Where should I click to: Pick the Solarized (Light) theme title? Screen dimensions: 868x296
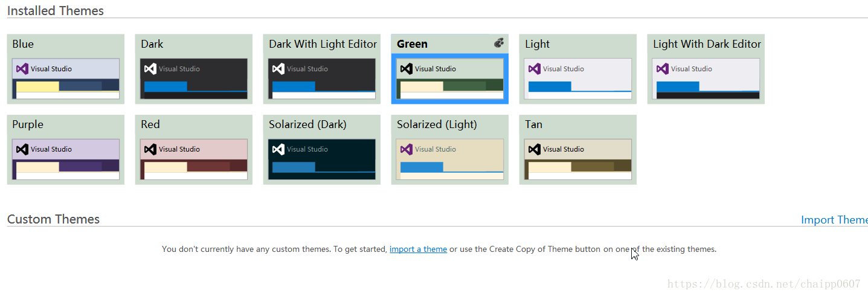coord(437,124)
